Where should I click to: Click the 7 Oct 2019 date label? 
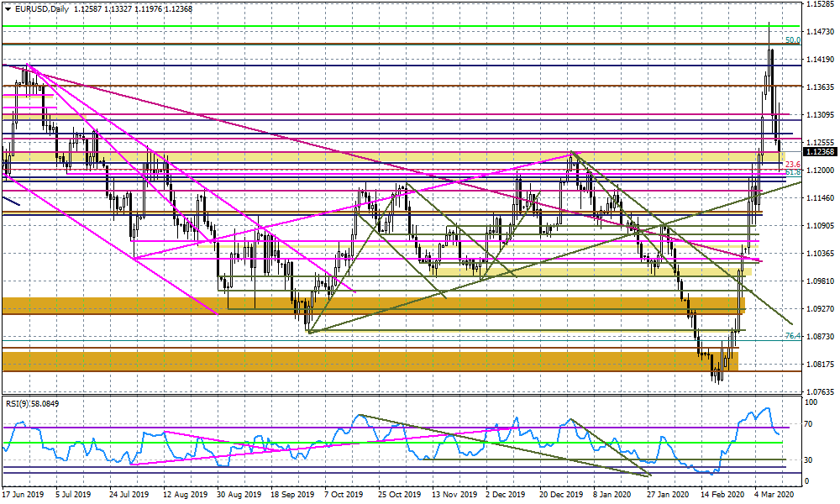(343, 495)
